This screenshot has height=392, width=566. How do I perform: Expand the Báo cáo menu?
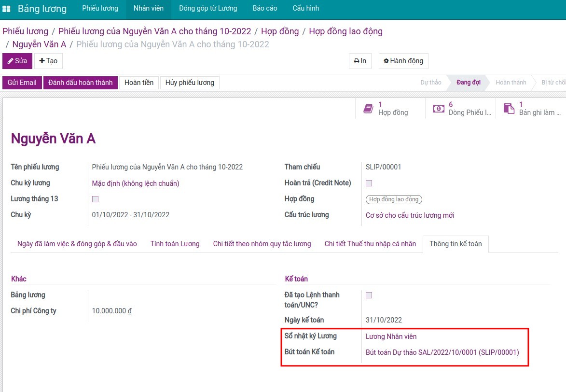coord(265,8)
